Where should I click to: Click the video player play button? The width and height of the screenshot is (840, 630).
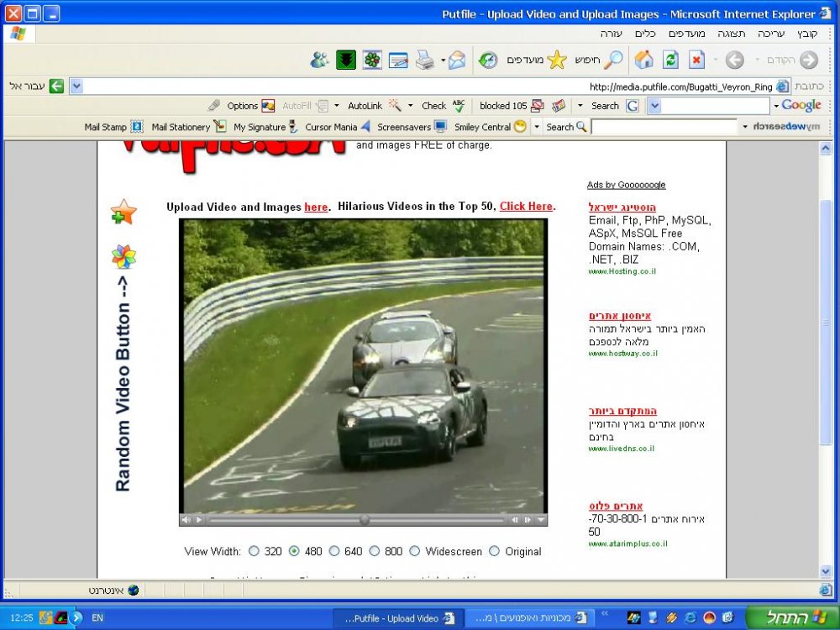click(x=199, y=520)
